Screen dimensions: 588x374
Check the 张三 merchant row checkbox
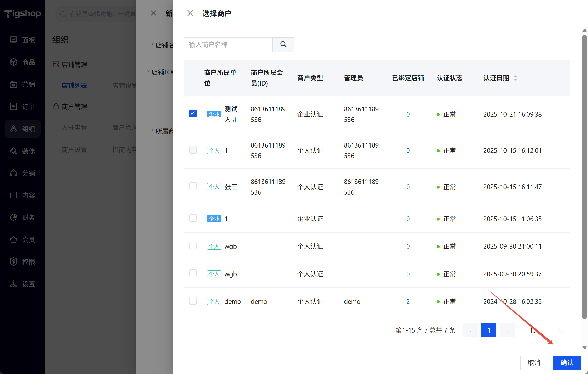(193, 186)
